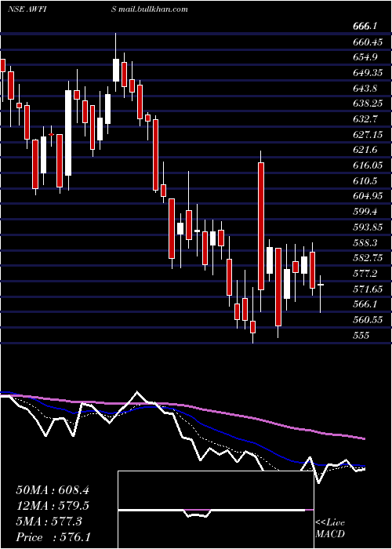
Task: Click the 666.1 price axis label
Action: pyautogui.click(x=365, y=26)
